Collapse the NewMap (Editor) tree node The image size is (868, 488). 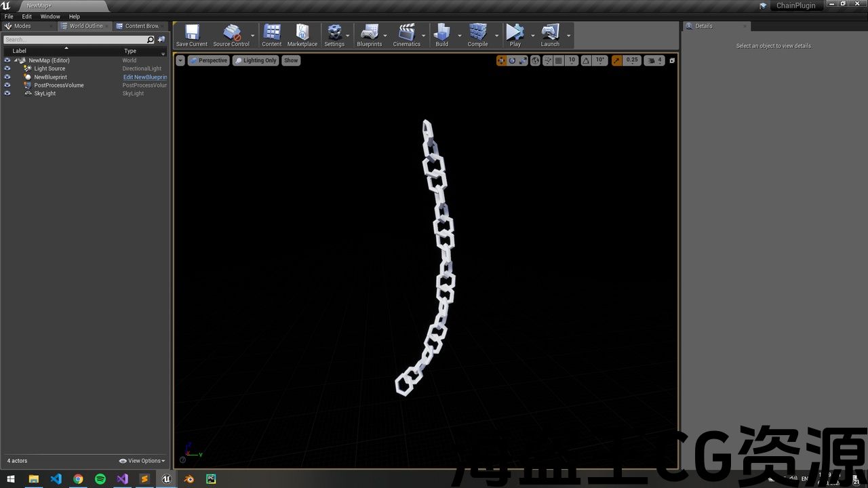pyautogui.click(x=16, y=60)
